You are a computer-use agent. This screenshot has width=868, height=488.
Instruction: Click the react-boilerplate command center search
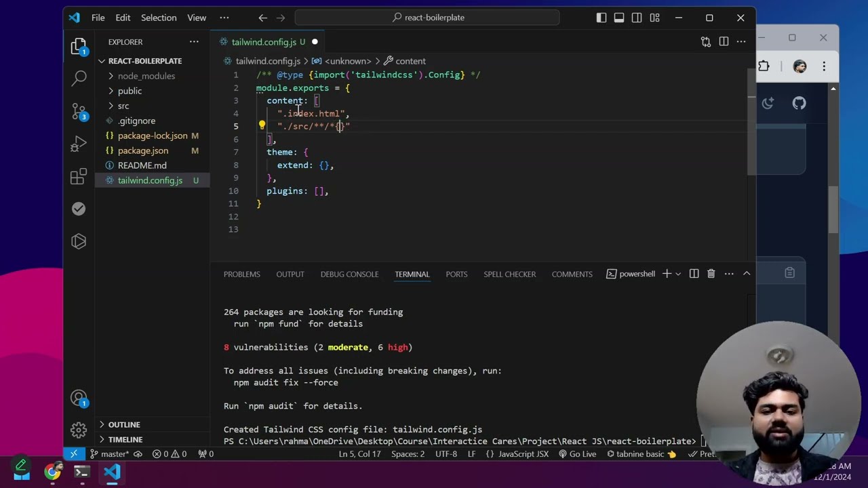427,18
